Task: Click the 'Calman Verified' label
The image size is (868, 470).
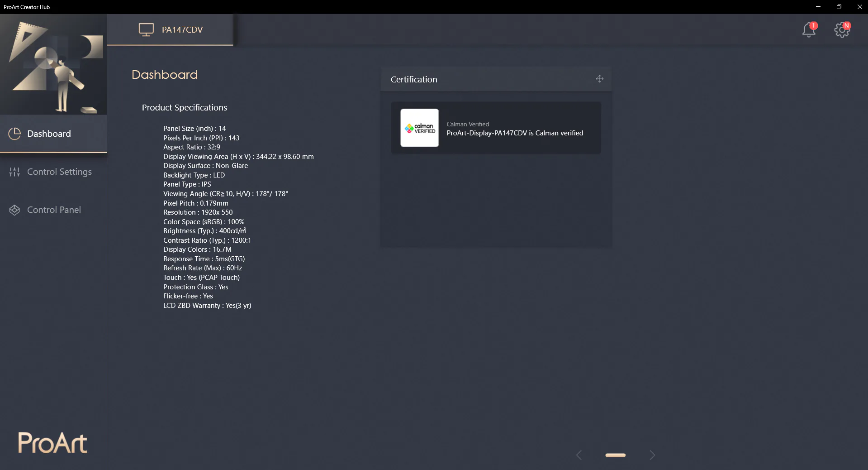Action: click(x=468, y=124)
